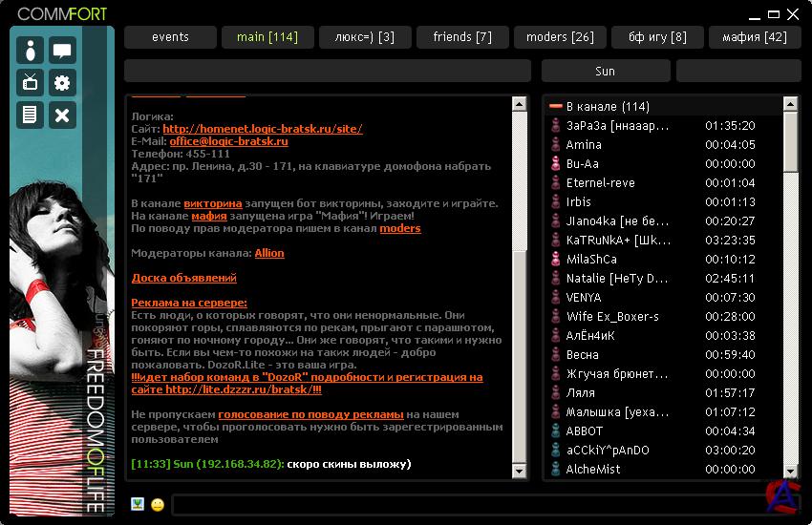The width and height of the screenshot is (812, 525).
Task: Open the homenet.logic-bratsk.ru site link
Action: (262, 129)
